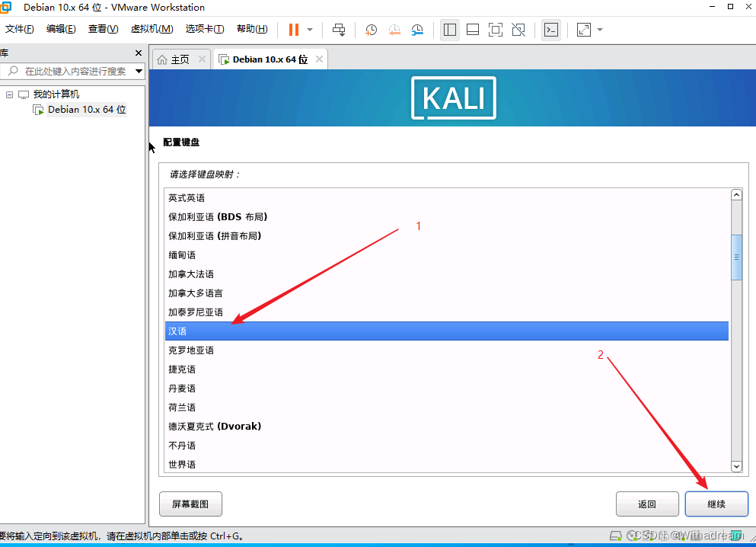Screen dimensions: 756x547
Task: Select 保加利亚语 (拼音布局) keyboard layout
Action: click(446, 236)
